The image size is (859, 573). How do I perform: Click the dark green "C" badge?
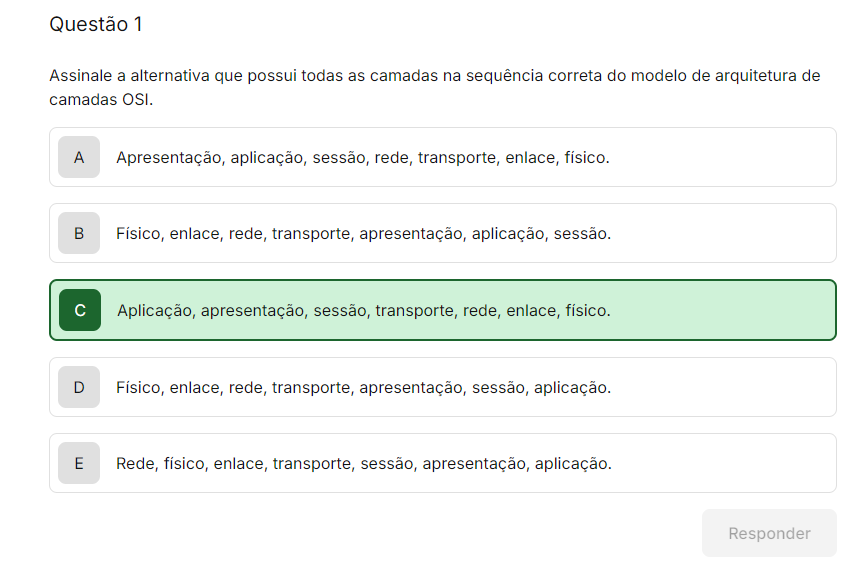pos(80,310)
